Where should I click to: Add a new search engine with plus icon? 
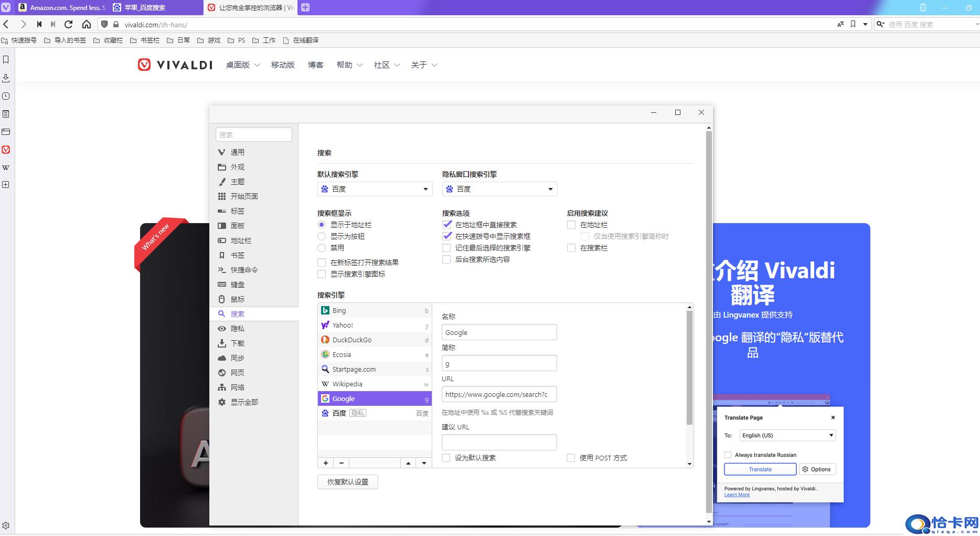(325, 463)
